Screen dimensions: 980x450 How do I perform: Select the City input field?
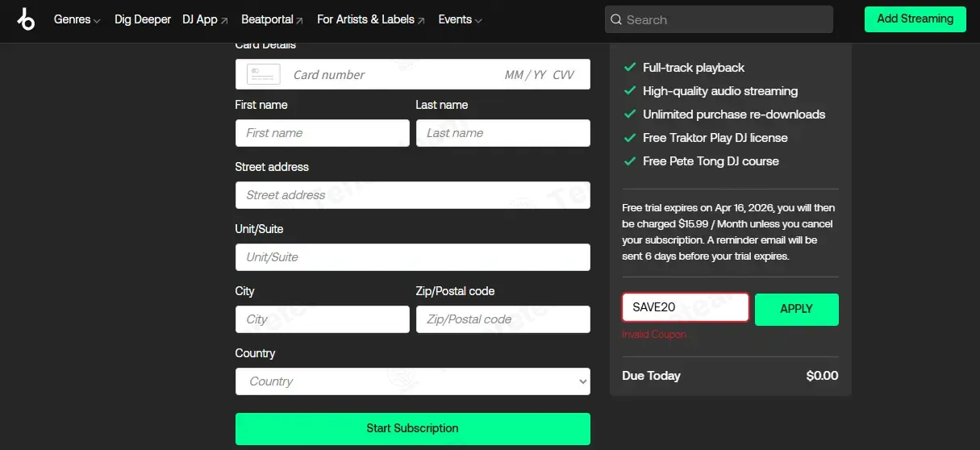pyautogui.click(x=322, y=319)
